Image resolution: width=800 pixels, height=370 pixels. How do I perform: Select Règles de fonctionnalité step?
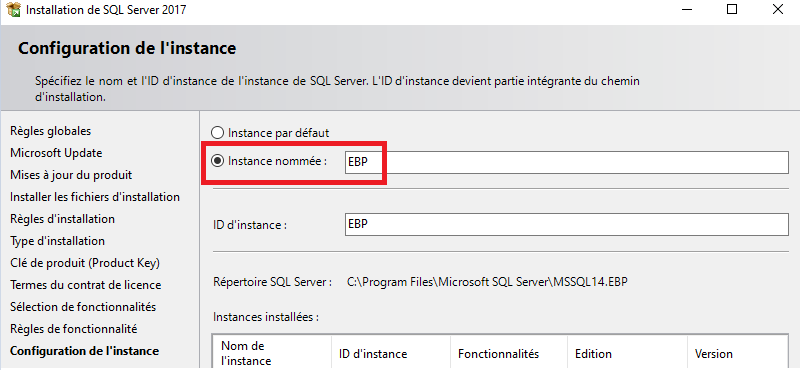(x=73, y=329)
